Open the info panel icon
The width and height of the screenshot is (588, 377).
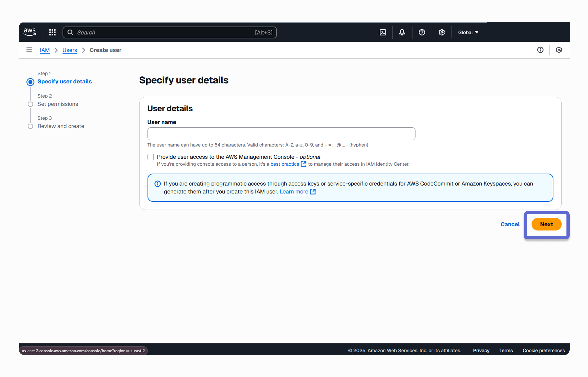[540, 50]
